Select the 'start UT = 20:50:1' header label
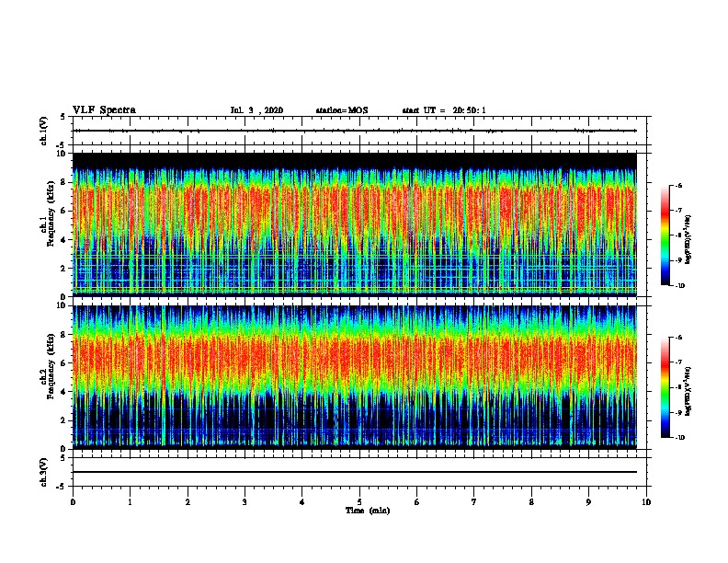728x563 pixels. (444, 110)
